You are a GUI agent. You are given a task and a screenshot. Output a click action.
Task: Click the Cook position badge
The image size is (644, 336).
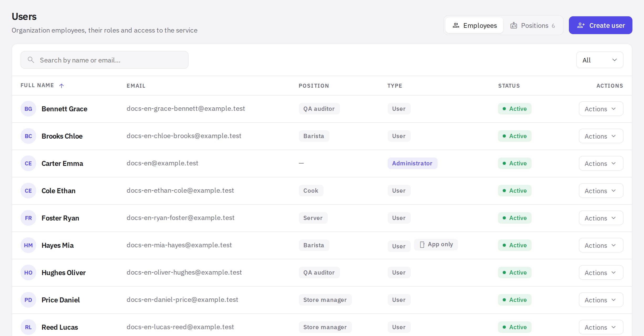pos(311,191)
